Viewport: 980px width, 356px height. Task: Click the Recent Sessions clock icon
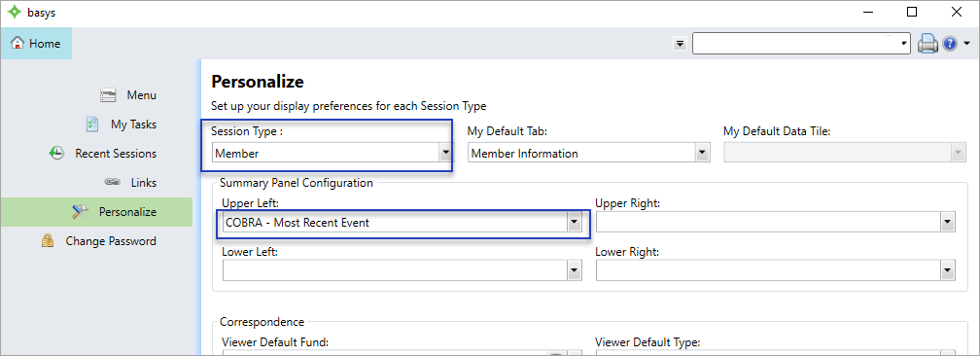(x=56, y=154)
